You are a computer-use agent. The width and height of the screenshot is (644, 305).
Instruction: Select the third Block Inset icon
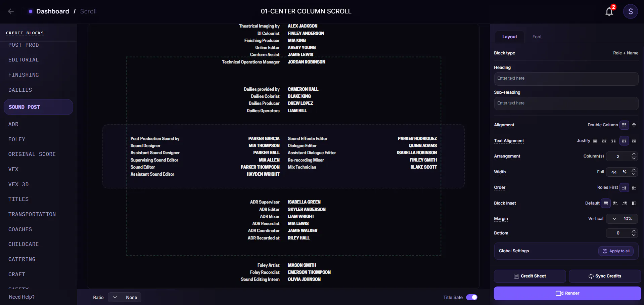625,203
